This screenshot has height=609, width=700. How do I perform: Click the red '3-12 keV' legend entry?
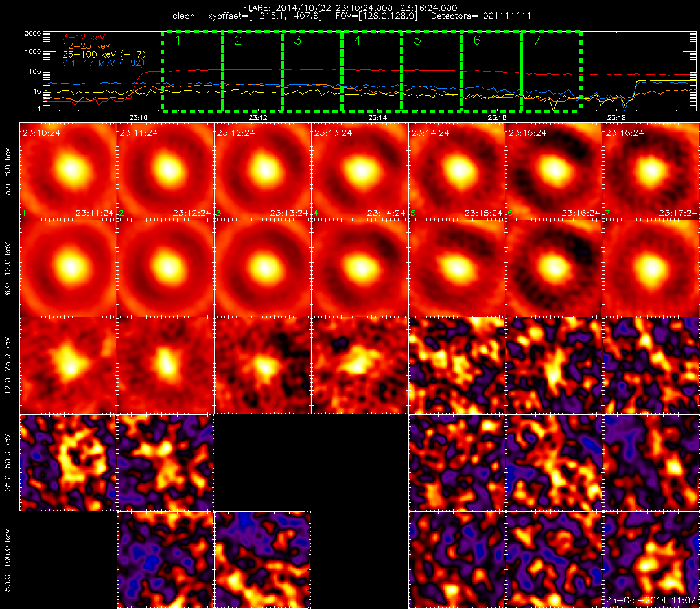click(84, 38)
